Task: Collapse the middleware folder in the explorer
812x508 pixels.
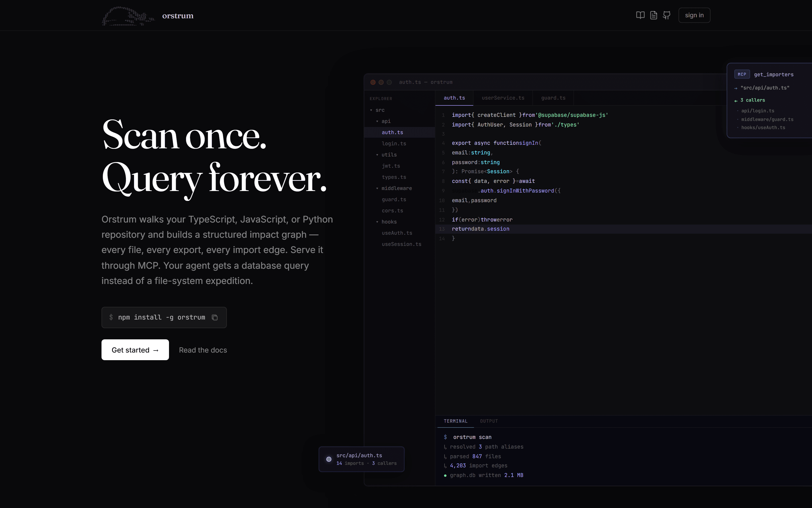Action: [x=377, y=188]
